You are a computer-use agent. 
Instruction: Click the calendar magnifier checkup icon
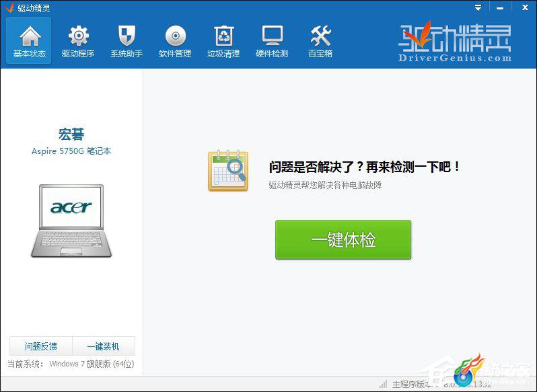pyautogui.click(x=227, y=170)
